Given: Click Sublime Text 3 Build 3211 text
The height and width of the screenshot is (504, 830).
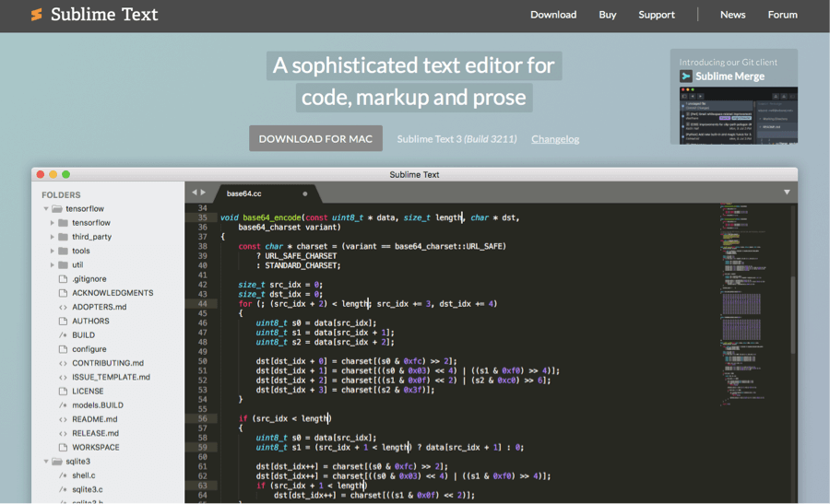Looking at the screenshot, I should 456,139.
